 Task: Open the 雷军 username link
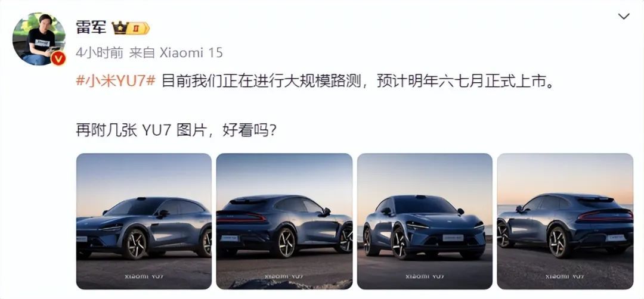91,27
